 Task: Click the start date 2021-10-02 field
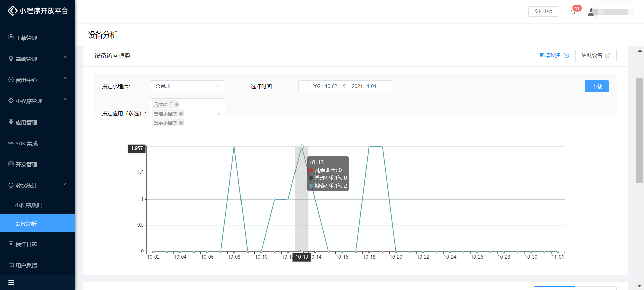324,86
